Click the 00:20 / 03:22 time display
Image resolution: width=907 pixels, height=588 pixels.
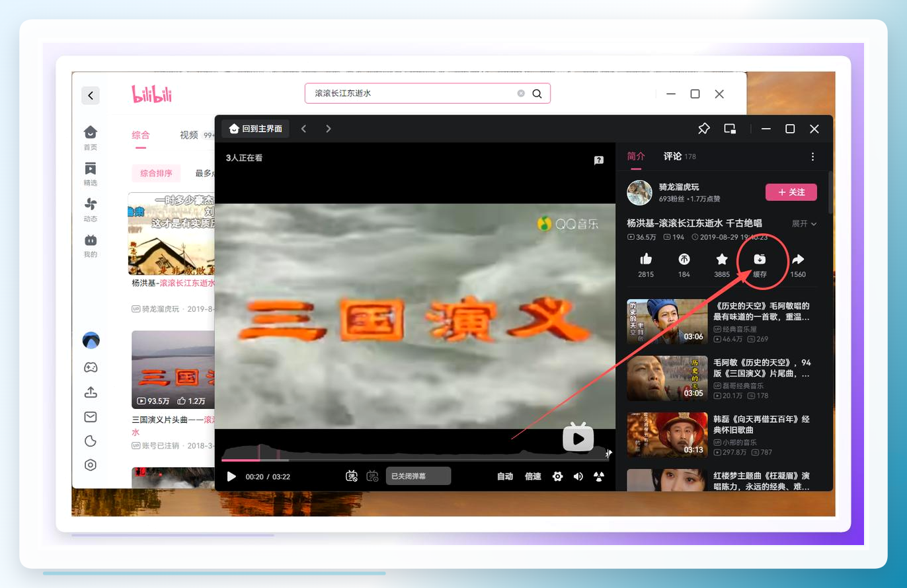tap(268, 476)
